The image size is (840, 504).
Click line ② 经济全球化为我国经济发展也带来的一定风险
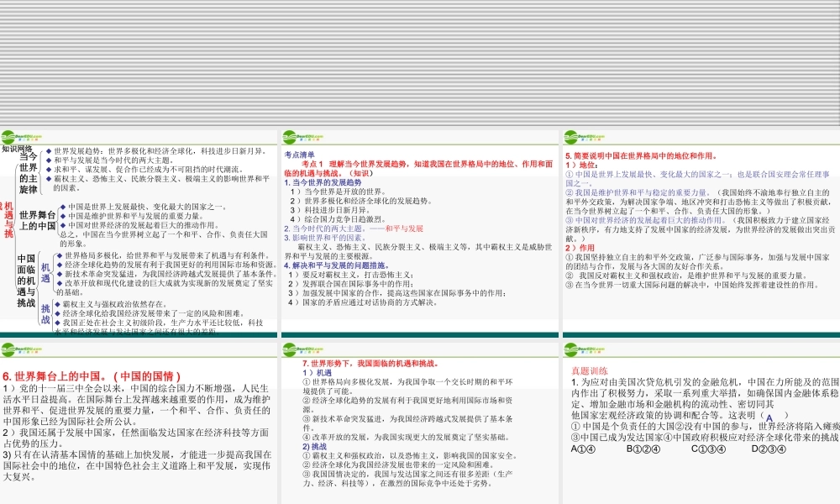(x=399, y=465)
